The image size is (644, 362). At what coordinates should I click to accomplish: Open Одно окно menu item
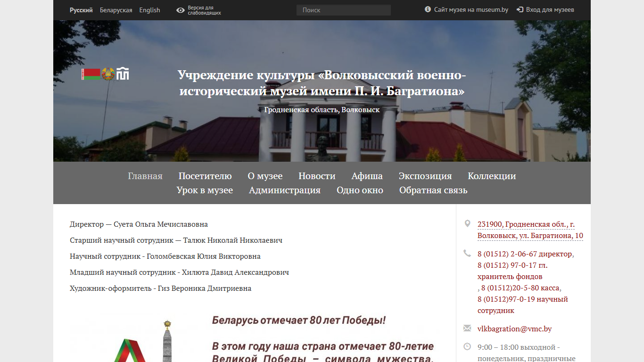click(360, 190)
